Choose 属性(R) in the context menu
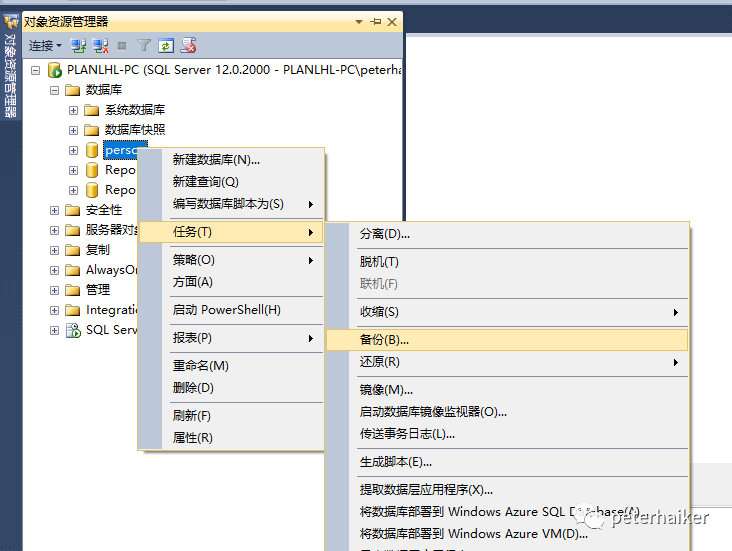The width and height of the screenshot is (732, 551). [x=232, y=438]
